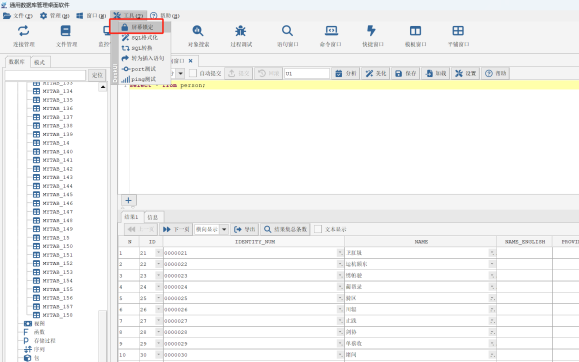Focus the tree search input field

pyautogui.click(x=45, y=75)
